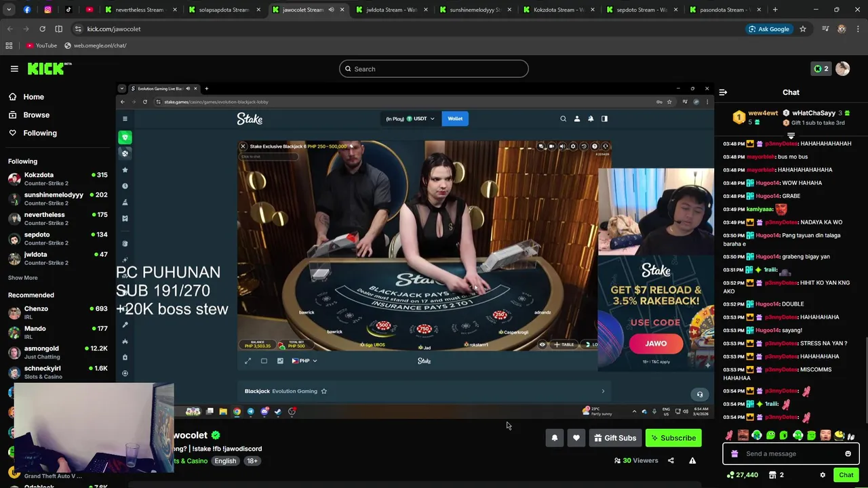Open a new browser tab
The height and width of the screenshot is (488, 868).
point(775,9)
